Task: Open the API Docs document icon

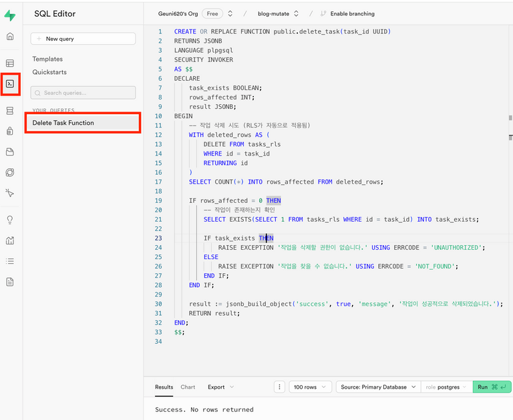Action: point(10,282)
